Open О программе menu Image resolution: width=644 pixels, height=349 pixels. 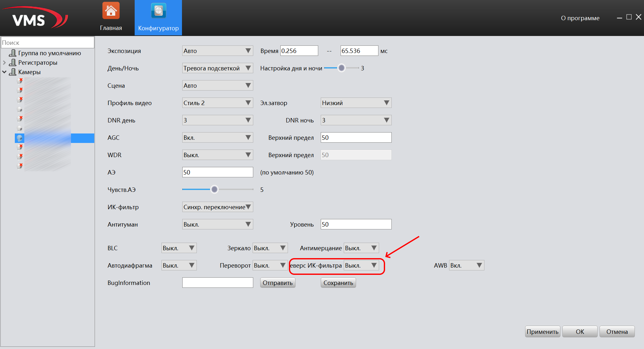580,18
